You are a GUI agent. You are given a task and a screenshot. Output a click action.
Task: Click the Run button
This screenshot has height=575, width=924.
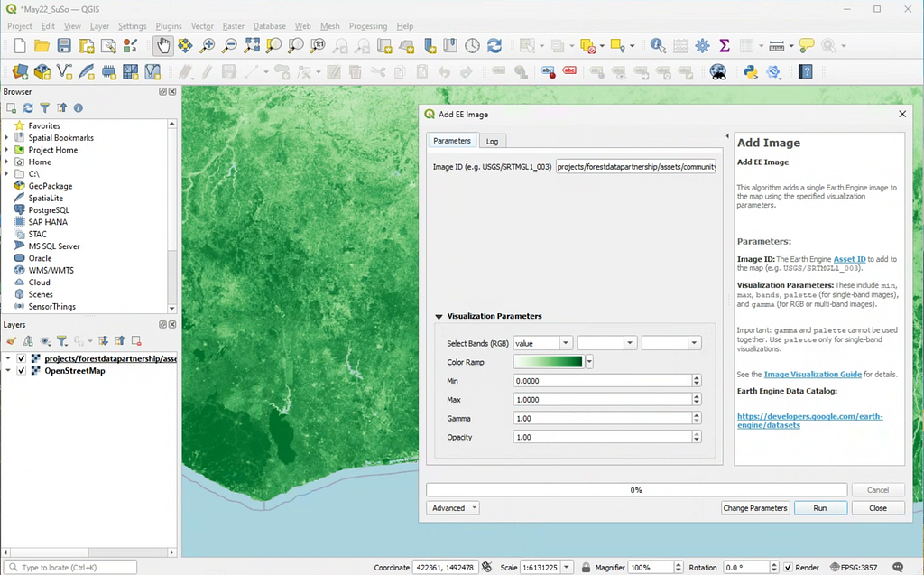(x=820, y=508)
